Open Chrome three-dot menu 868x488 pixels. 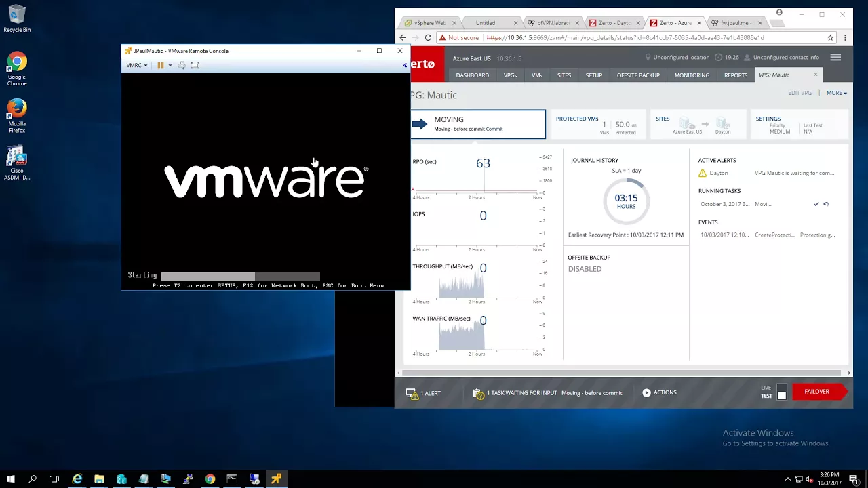(x=845, y=38)
